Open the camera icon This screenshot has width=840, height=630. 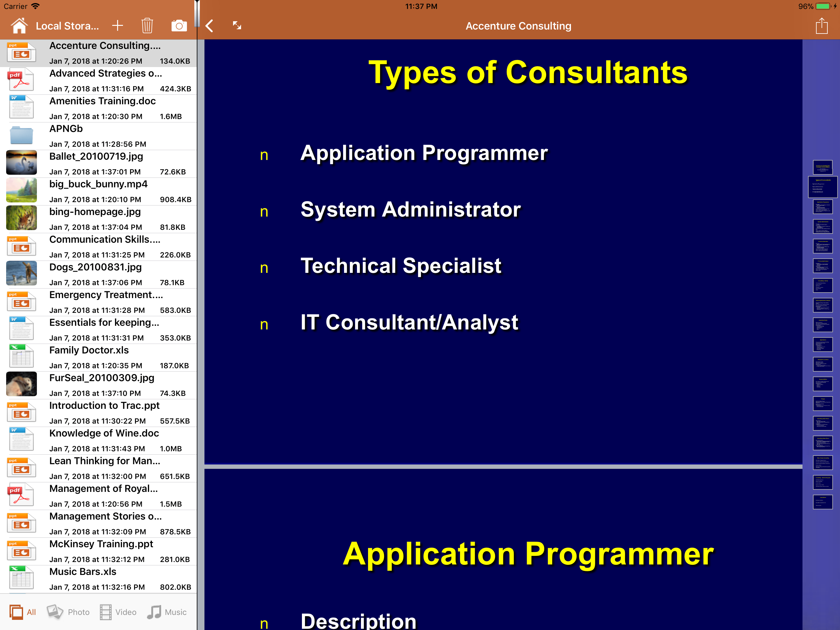point(179,26)
